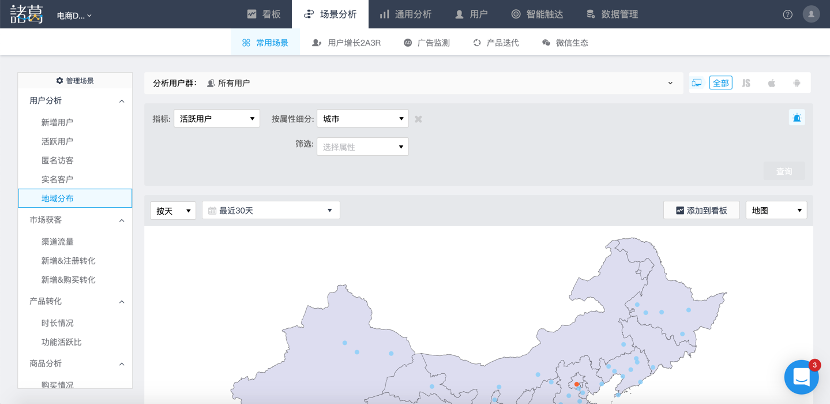Switch to the 场景分析 tab

pyautogui.click(x=330, y=14)
